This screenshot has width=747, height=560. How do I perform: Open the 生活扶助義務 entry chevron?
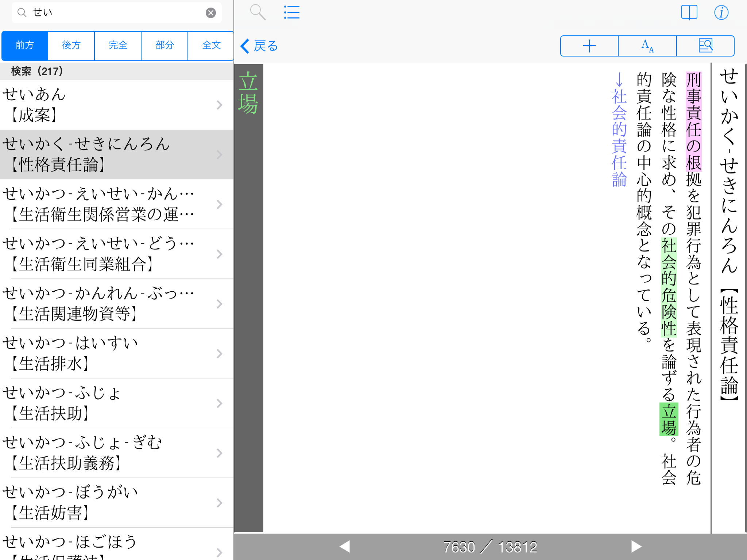click(219, 453)
